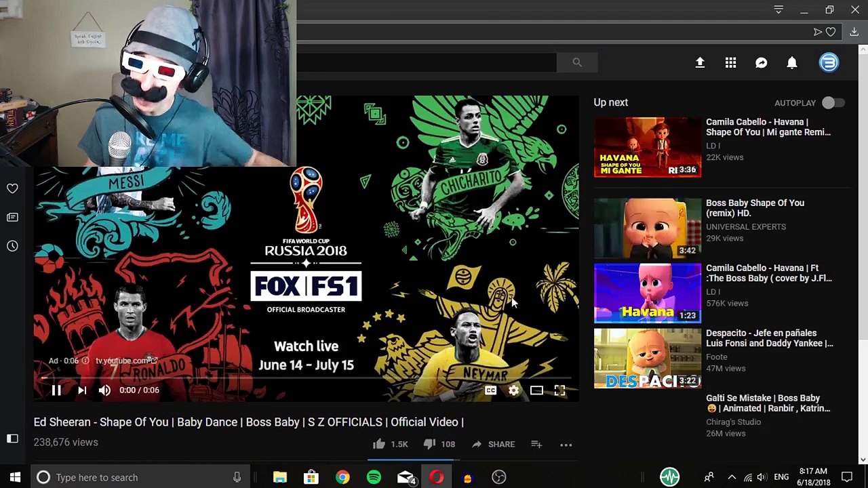
Task: Click the Foote channel name
Action: (x=717, y=357)
